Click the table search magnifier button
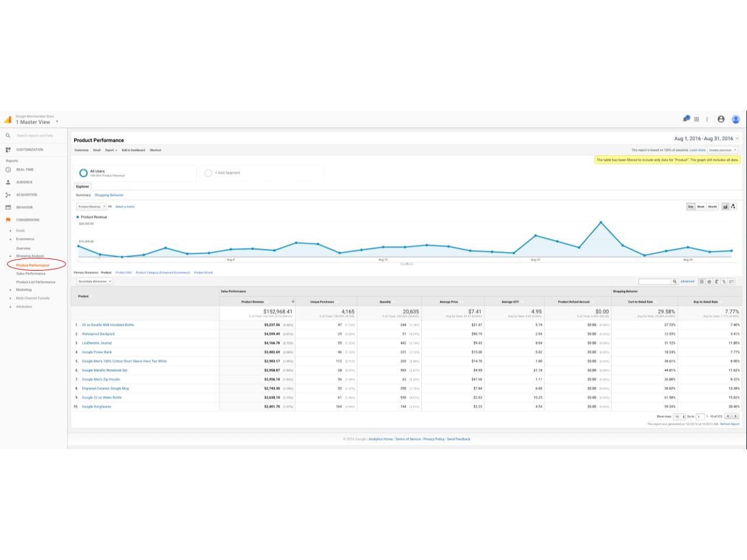Image resolution: width=747 pixels, height=560 pixels. (x=675, y=282)
